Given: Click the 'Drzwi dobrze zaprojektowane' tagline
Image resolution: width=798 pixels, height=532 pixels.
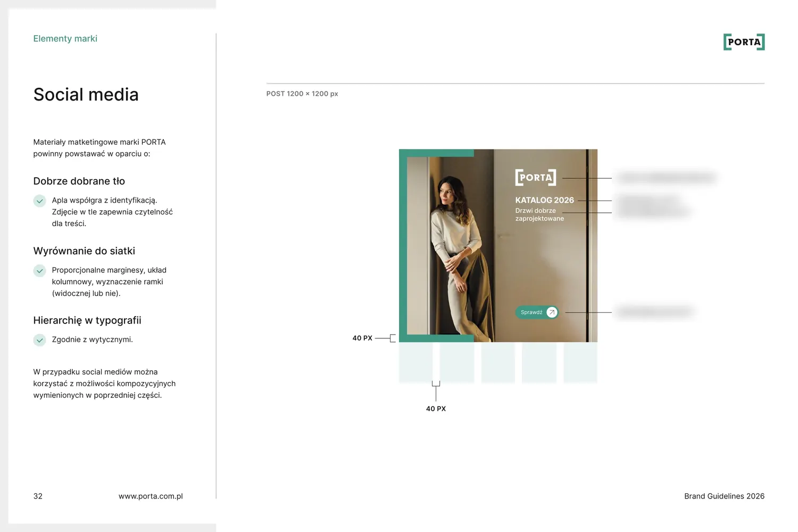Looking at the screenshot, I should (x=539, y=214).
